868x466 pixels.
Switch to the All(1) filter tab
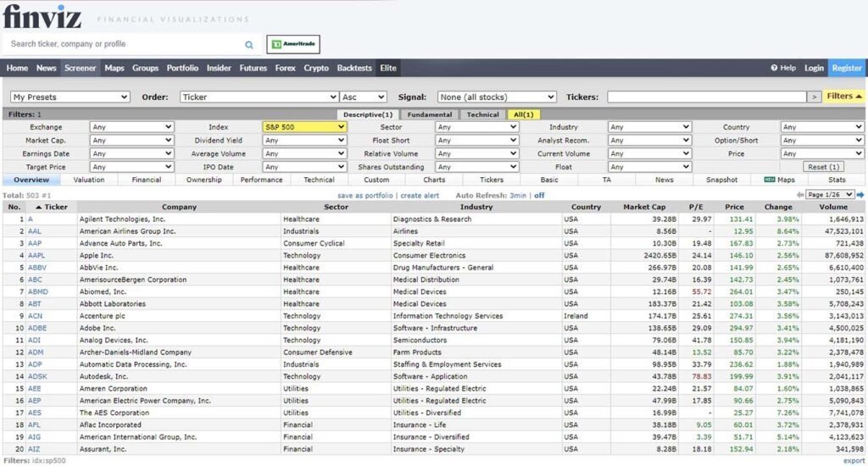tap(524, 114)
